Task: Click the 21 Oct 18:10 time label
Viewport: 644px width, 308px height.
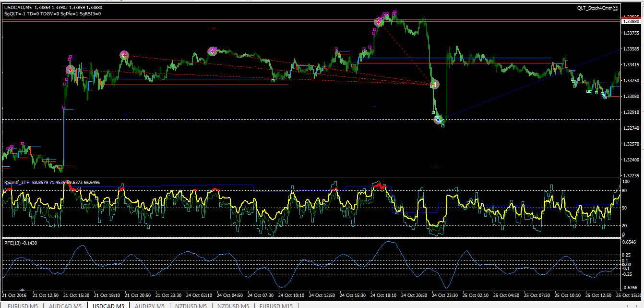Action: coord(108,296)
